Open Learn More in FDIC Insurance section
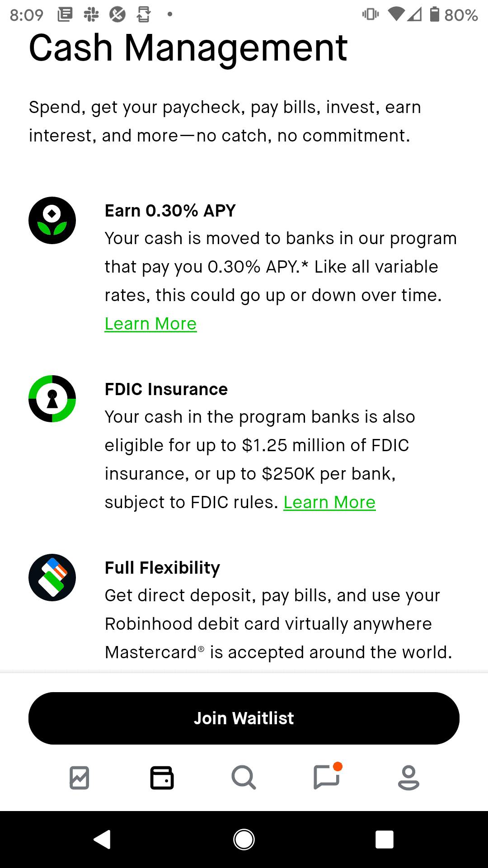 (x=329, y=502)
